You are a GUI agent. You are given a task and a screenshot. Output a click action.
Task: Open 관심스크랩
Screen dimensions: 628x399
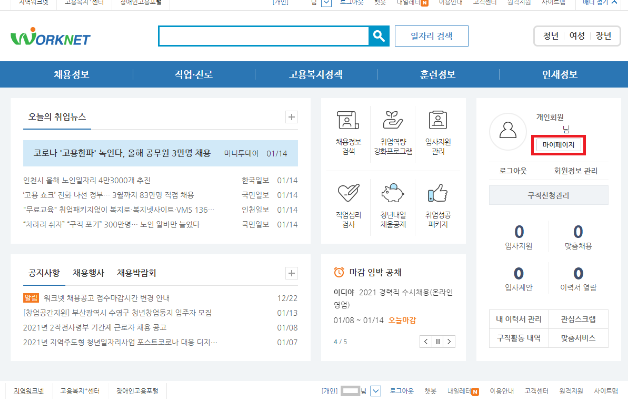(578, 319)
